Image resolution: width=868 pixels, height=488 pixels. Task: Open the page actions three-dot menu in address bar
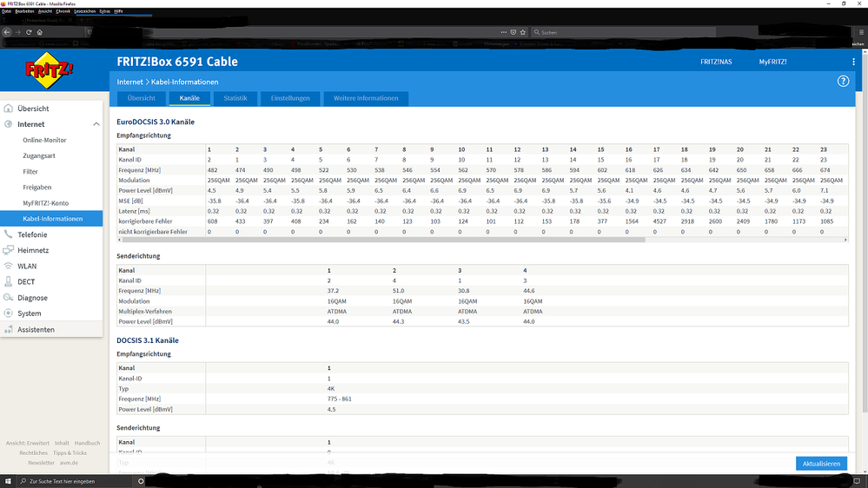(x=503, y=32)
